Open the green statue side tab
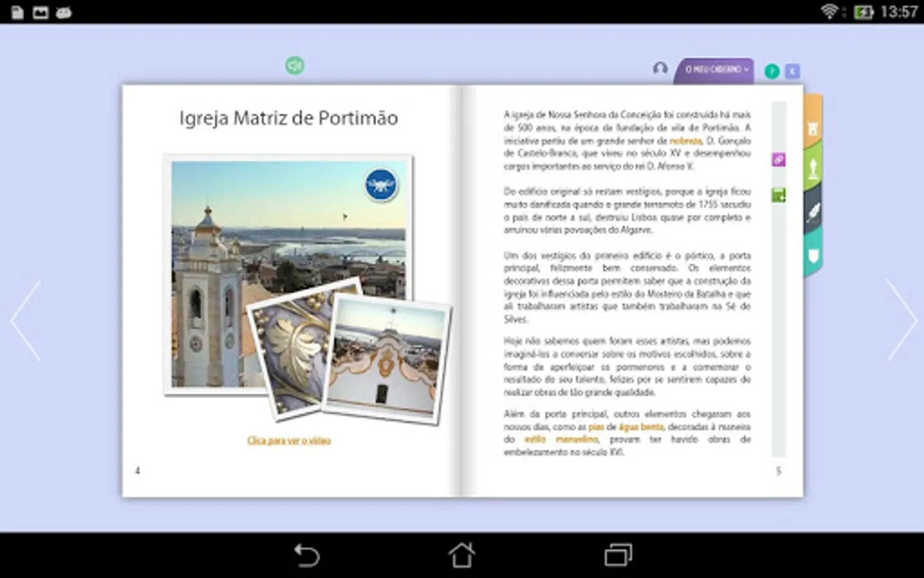Screen dimensions: 924x578 coord(813,168)
